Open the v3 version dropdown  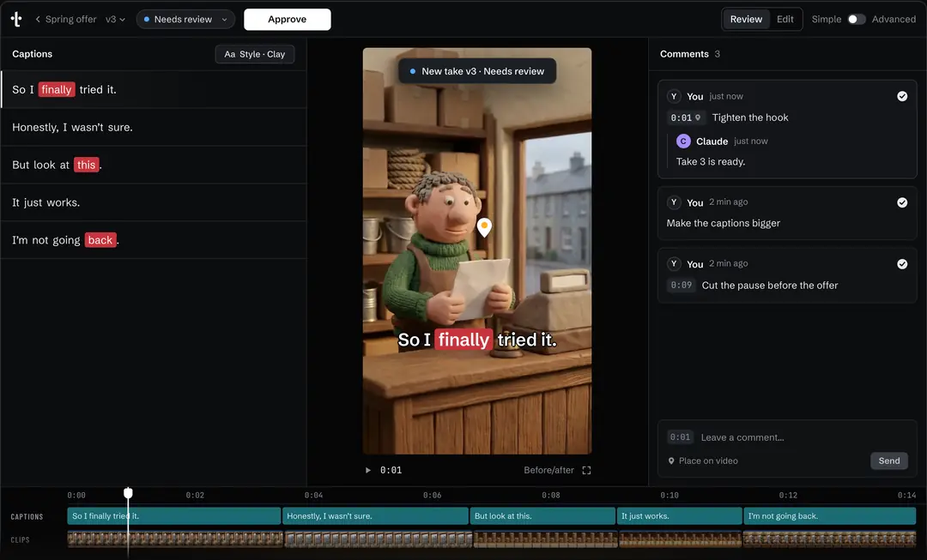tap(115, 20)
